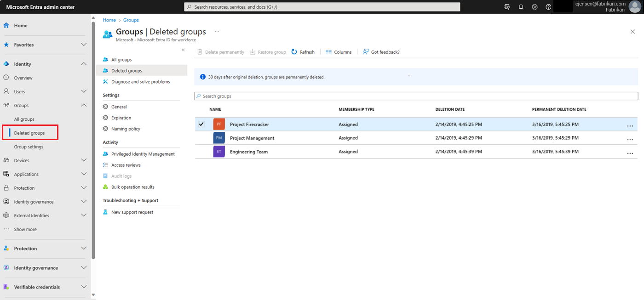
Task: Open more options for Engineering Team row
Action: click(x=630, y=153)
